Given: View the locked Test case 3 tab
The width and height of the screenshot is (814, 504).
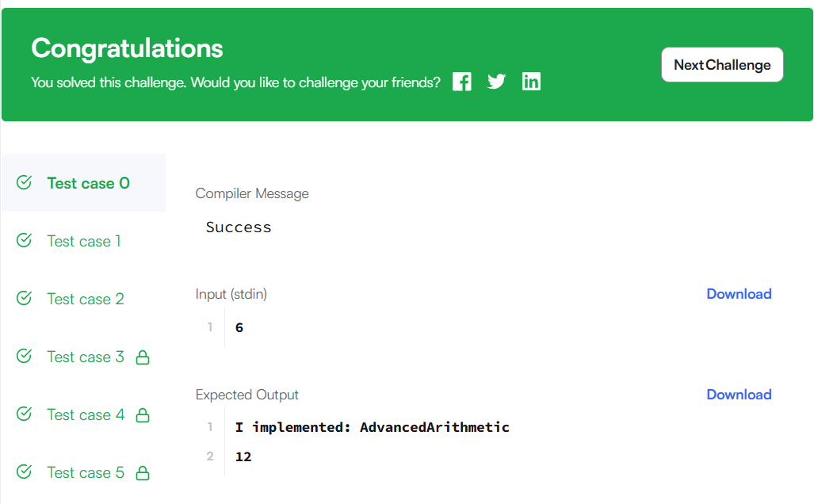Looking at the screenshot, I should (x=85, y=357).
